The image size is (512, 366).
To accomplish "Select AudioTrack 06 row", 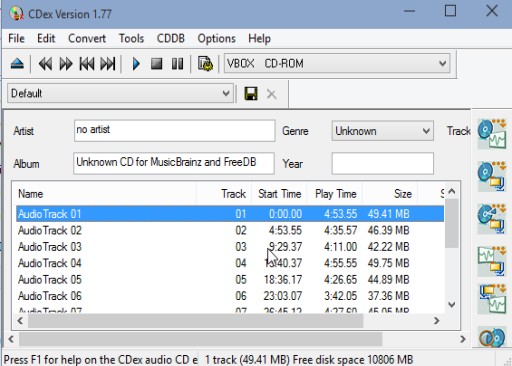I will [230, 296].
